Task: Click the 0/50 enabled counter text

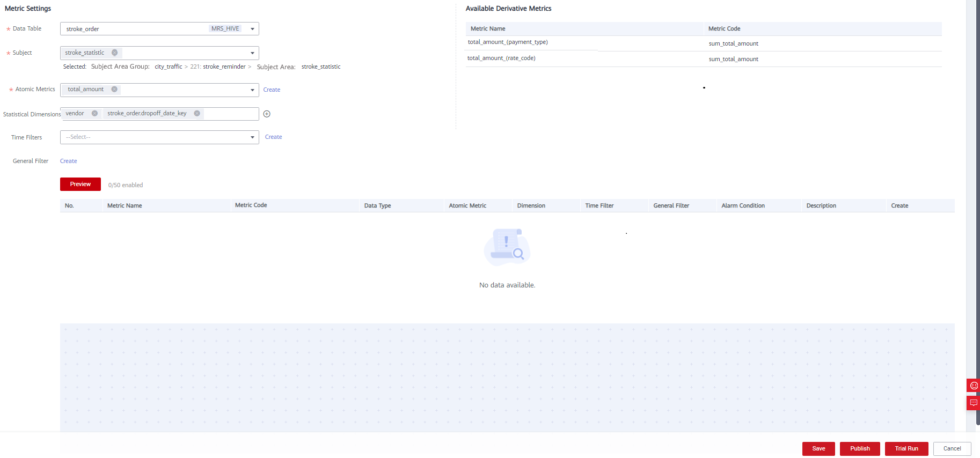Action: 126,185
